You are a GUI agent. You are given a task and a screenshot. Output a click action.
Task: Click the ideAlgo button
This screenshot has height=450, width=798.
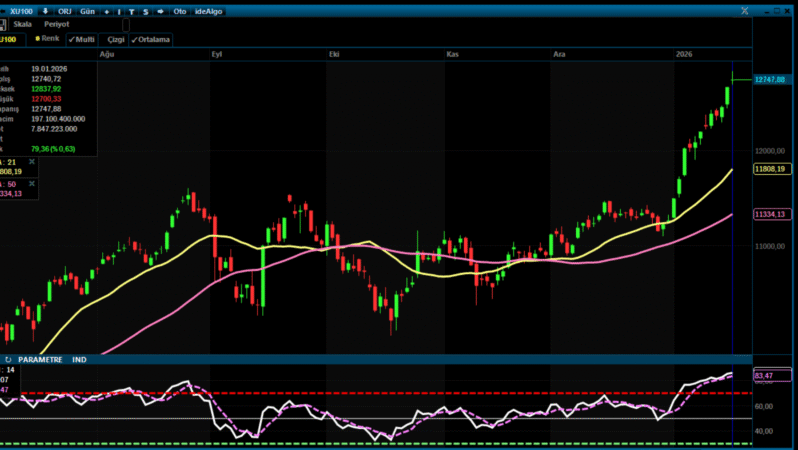click(209, 11)
